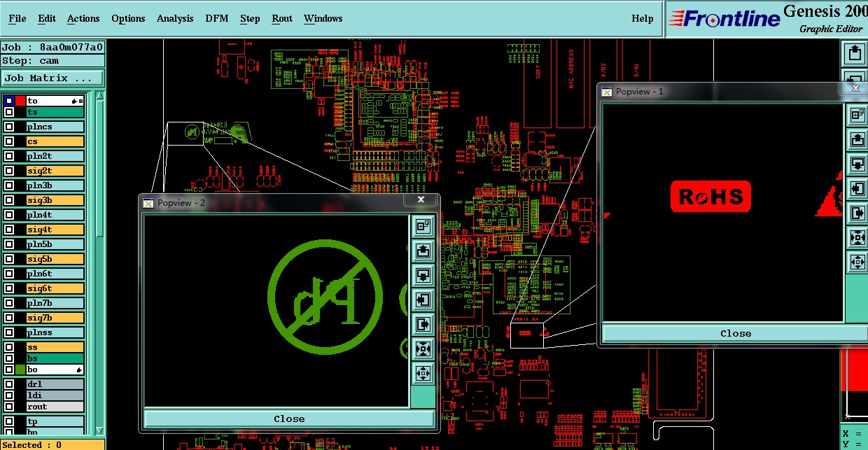Screen dimensions: 868x450
Task: Select the 'bs' layer row
Action: tap(55, 358)
